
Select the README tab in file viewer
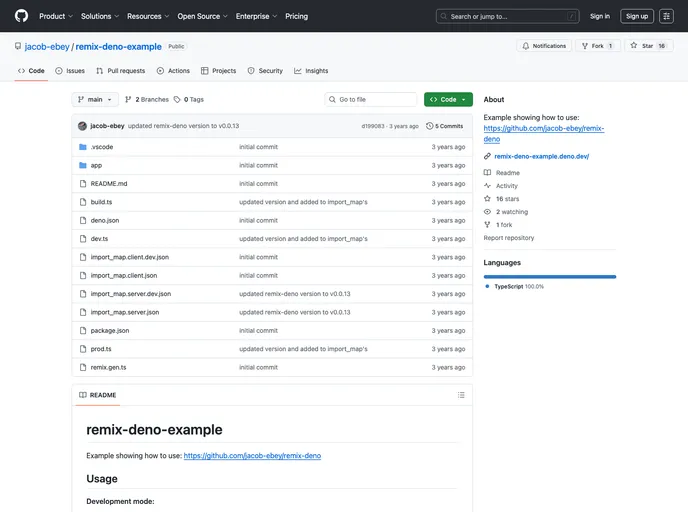97,395
